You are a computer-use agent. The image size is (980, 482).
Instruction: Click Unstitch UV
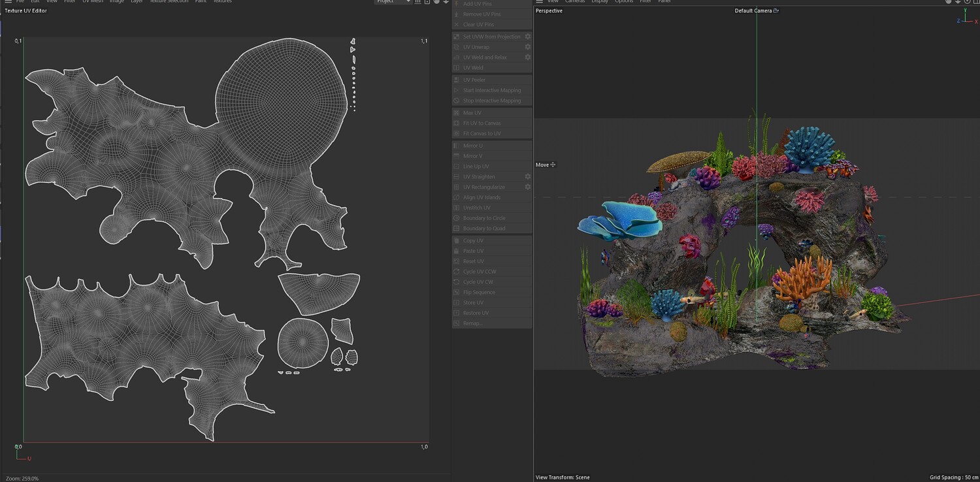click(492, 208)
